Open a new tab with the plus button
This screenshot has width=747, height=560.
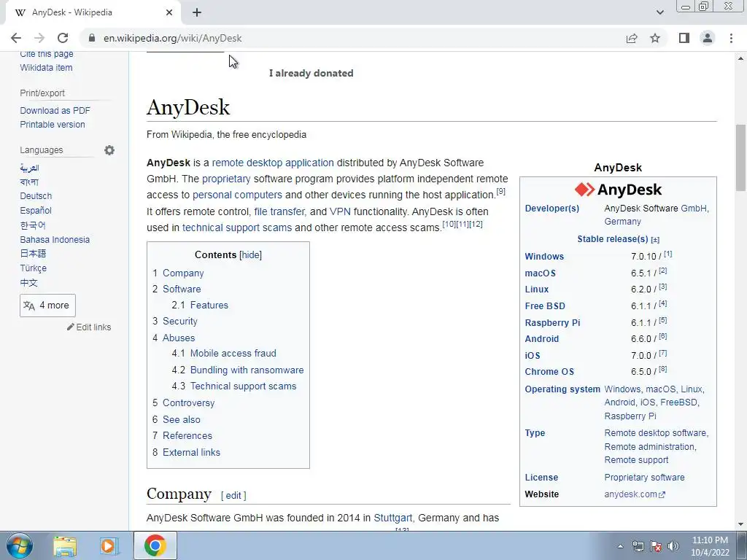197,12
